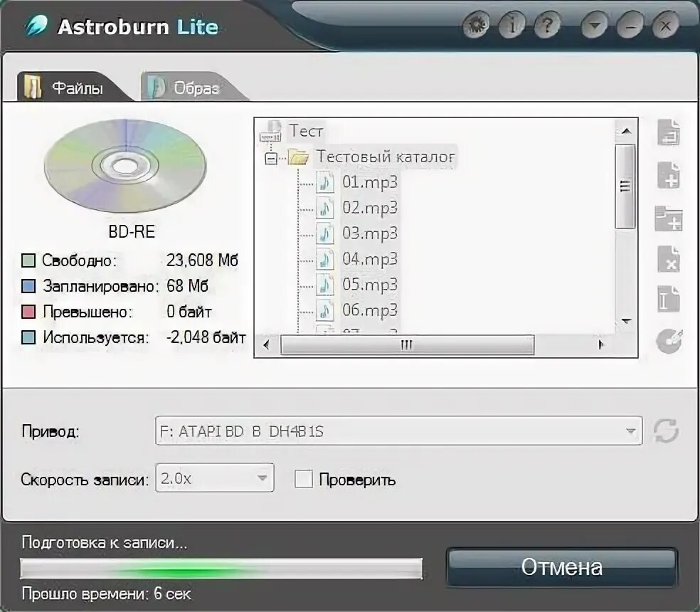The height and width of the screenshot is (612, 700).
Task: Click the rename item icon
Action: [668, 299]
